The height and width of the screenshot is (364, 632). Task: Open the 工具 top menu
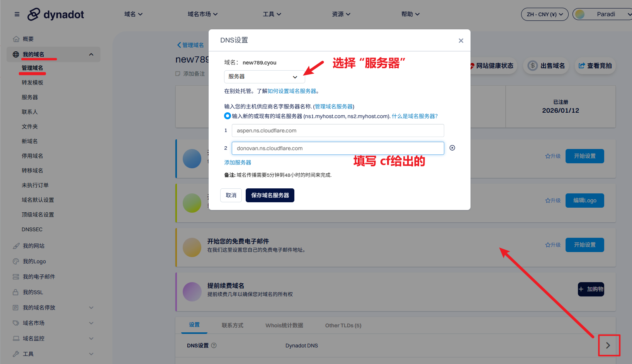click(x=272, y=14)
